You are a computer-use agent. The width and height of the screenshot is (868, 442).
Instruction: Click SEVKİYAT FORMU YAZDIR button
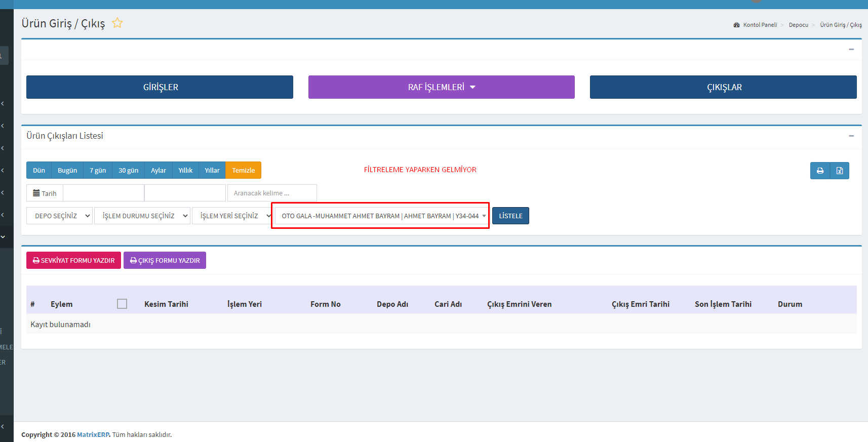coord(73,260)
